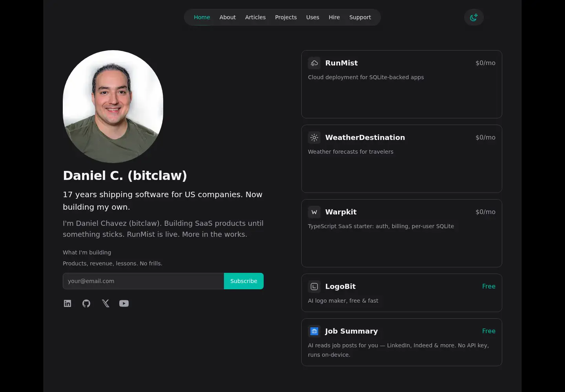Click the 'What I'm building' label
Screen dimensions: 565x392
tap(87, 252)
